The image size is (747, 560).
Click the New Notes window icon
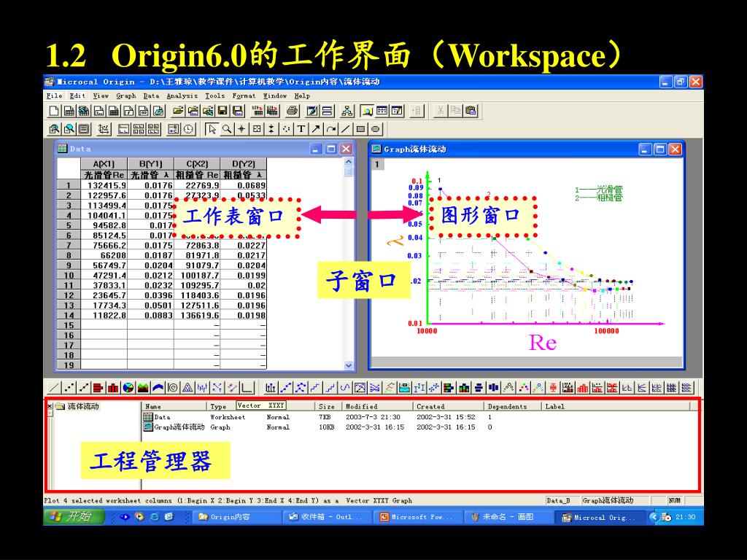tap(158, 111)
